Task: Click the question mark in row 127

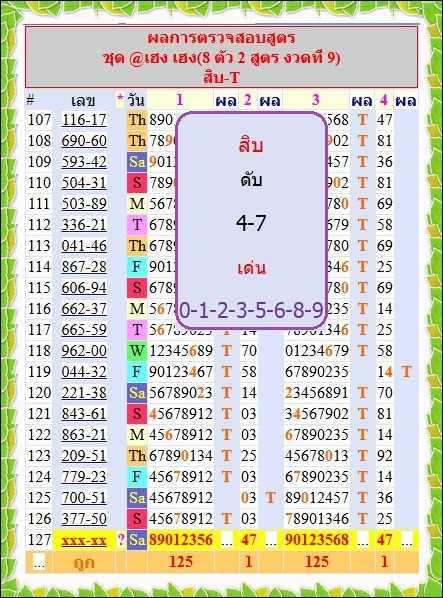Action: (121, 540)
